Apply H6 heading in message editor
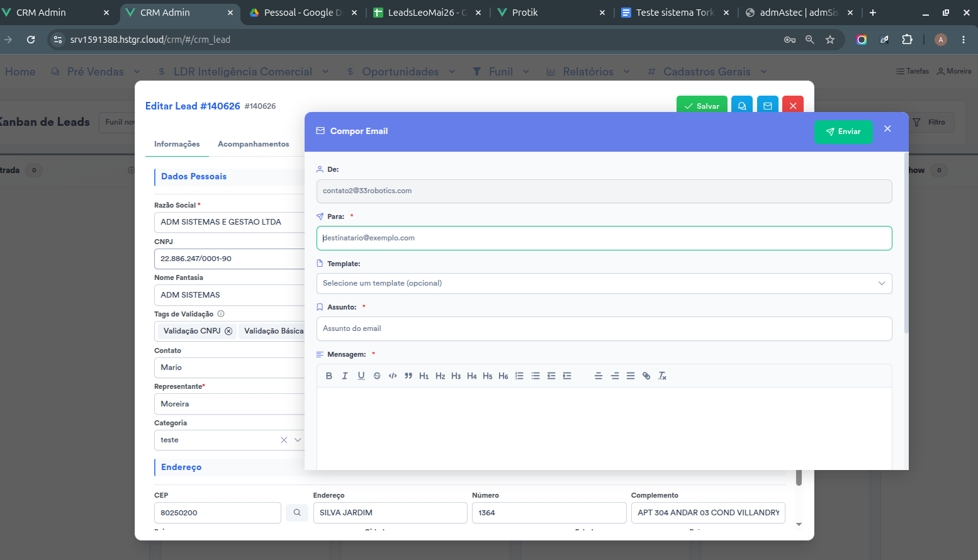 (x=503, y=376)
